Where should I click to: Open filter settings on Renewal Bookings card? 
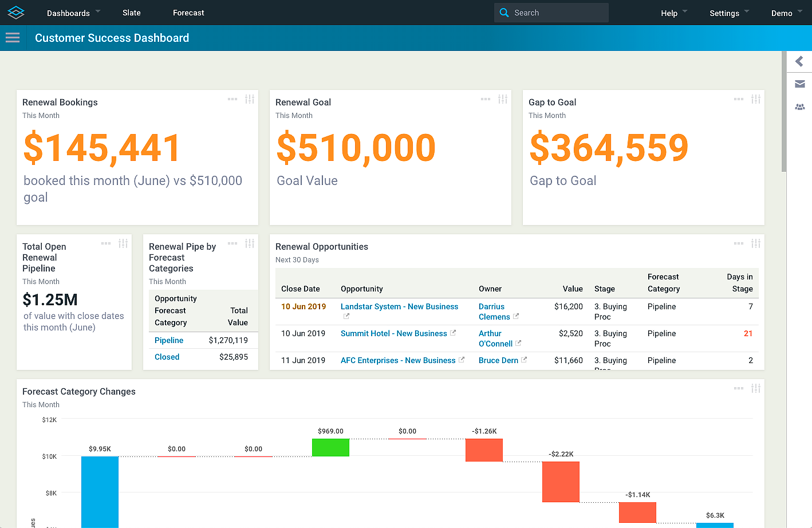point(250,99)
